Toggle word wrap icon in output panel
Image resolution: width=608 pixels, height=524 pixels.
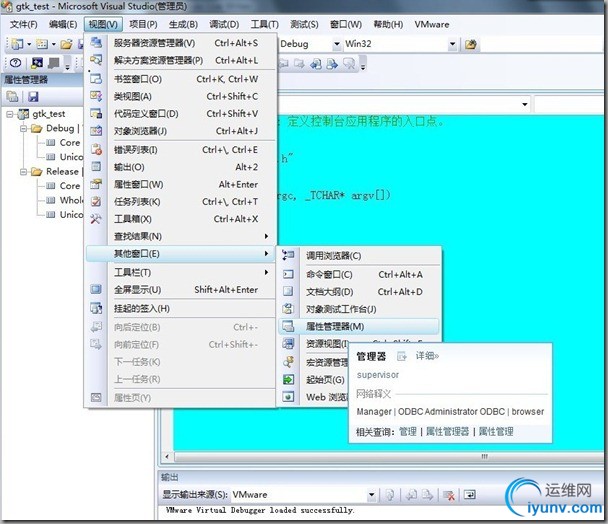470,495
